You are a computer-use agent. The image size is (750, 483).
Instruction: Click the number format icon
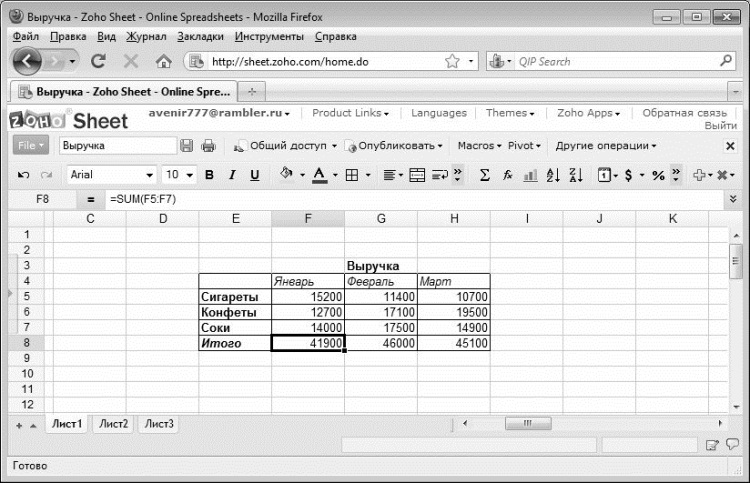tap(604, 175)
